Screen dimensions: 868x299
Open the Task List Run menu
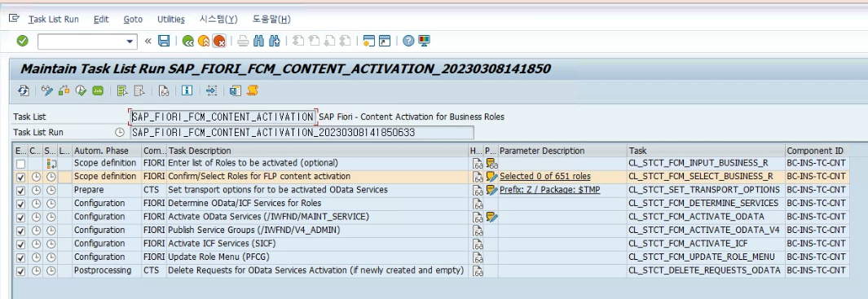[x=54, y=19]
